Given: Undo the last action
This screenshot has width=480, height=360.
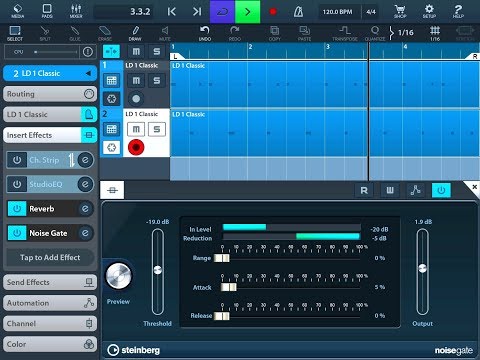Looking at the screenshot, I should coord(205,33).
